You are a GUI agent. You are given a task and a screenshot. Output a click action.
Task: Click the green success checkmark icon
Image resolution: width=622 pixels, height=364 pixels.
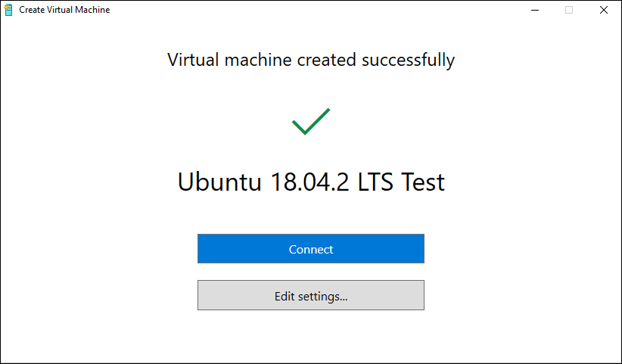(311, 121)
